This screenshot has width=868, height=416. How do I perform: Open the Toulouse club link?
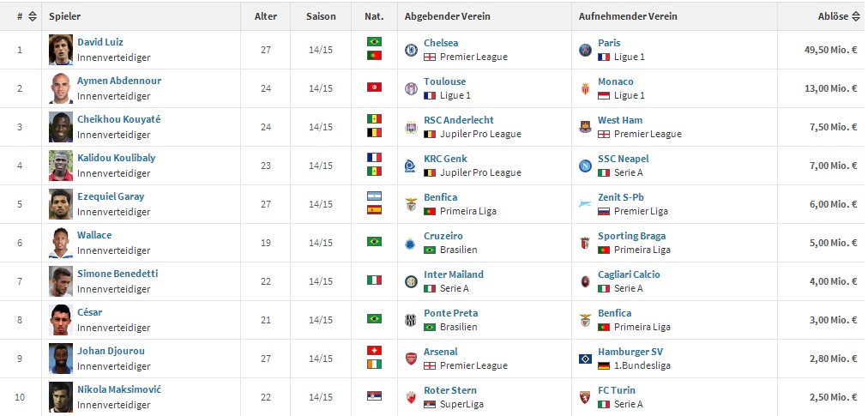click(444, 81)
